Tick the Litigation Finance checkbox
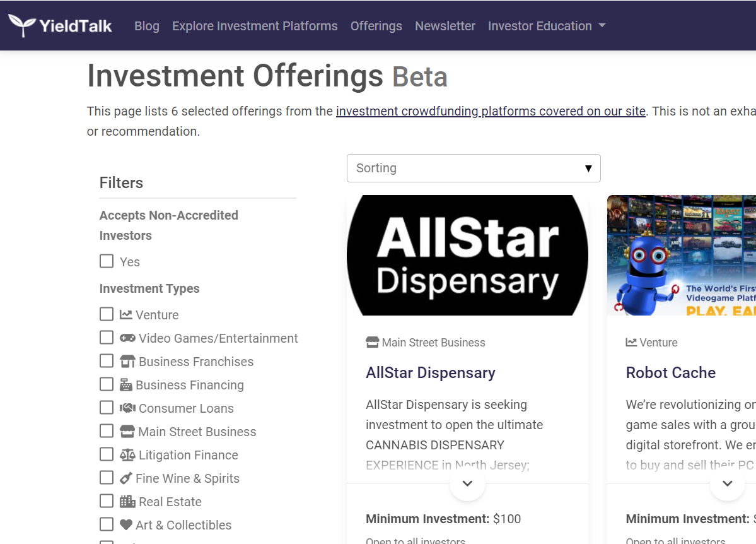The height and width of the screenshot is (544, 756). pyautogui.click(x=107, y=454)
